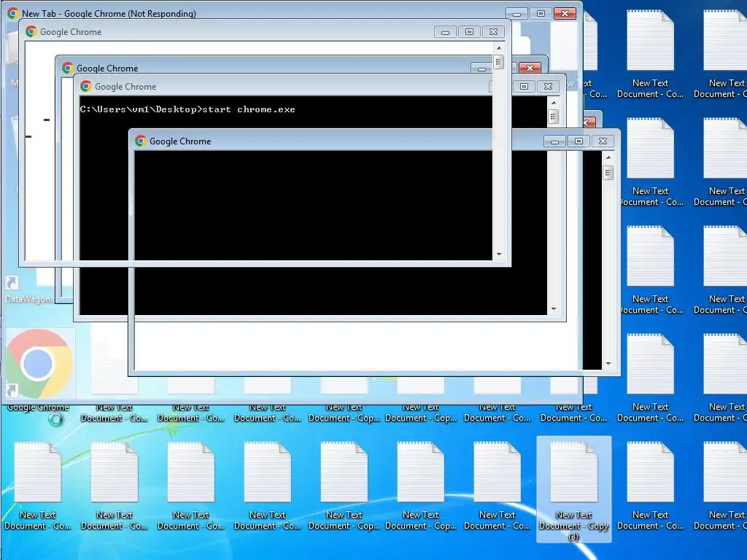
Task: Maximize the uppermost plain Google Chrome window
Action: click(469, 32)
